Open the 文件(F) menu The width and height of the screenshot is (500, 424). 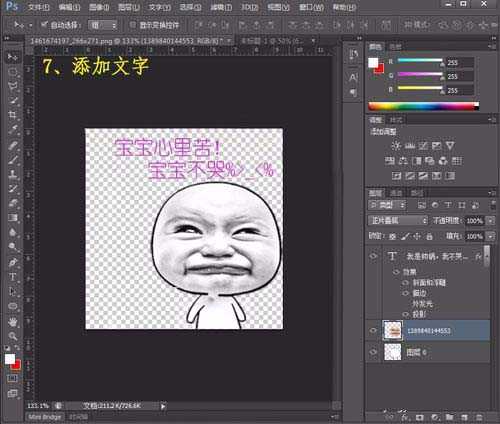coord(39,7)
